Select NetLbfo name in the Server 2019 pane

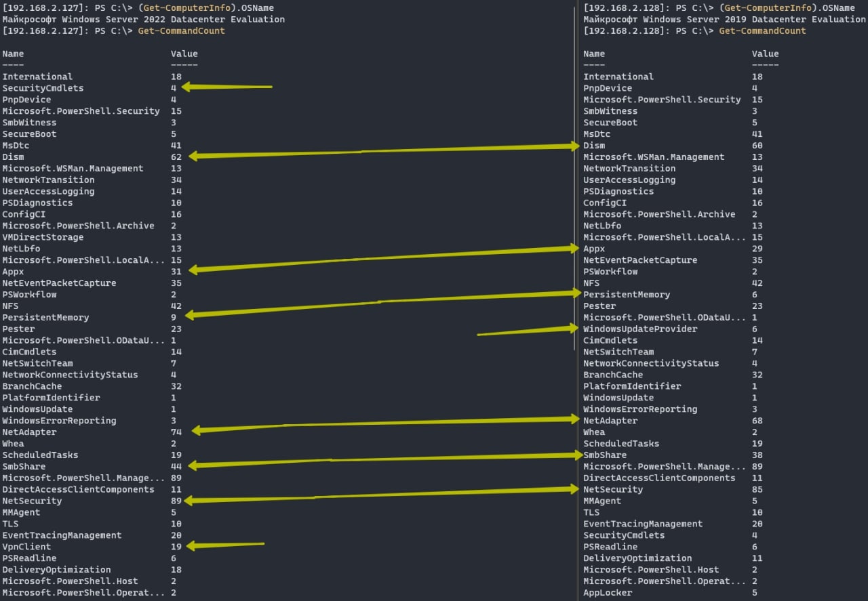click(x=603, y=226)
